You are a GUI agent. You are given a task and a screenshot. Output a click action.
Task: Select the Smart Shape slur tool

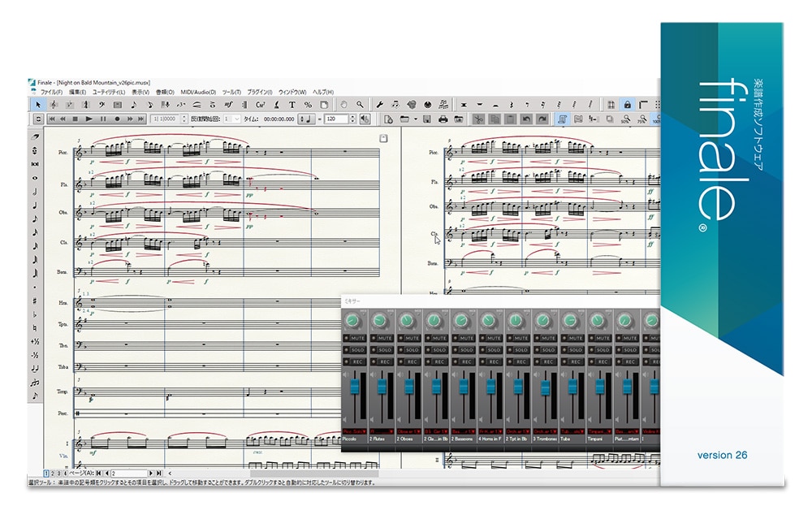point(197,105)
